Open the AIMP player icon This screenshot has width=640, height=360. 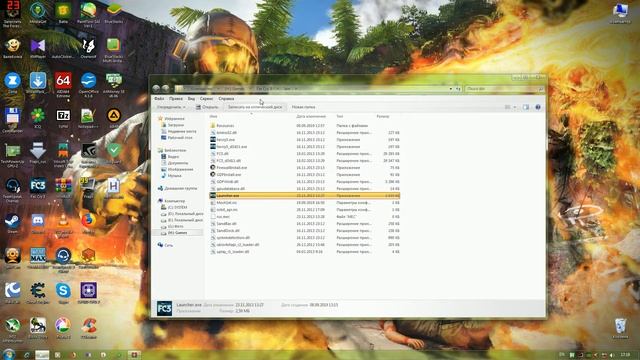(113, 118)
